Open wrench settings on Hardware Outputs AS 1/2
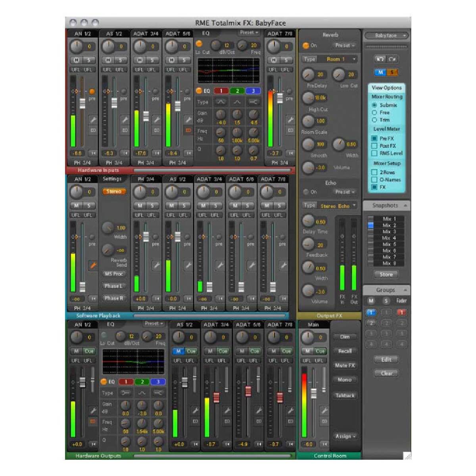The width and height of the screenshot is (476, 476). point(195,410)
